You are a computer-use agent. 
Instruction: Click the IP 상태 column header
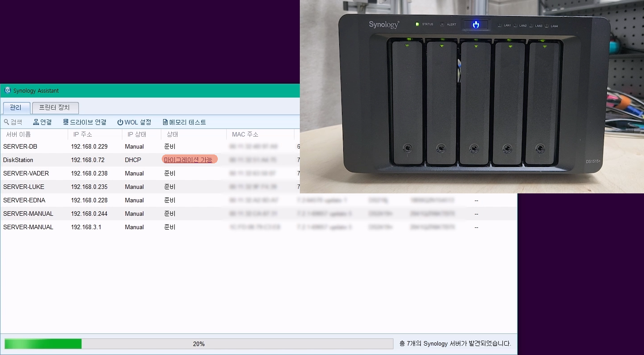coord(137,134)
